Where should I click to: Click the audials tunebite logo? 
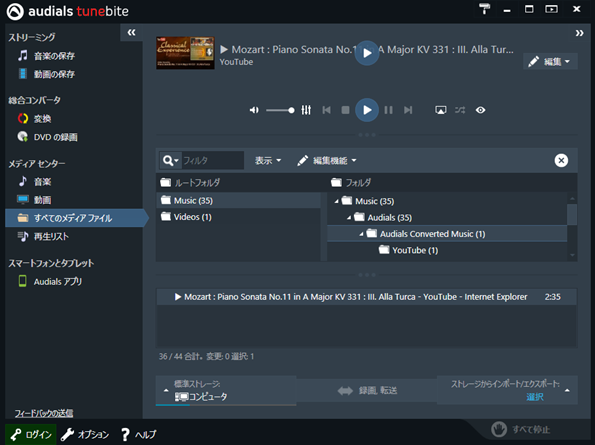tap(68, 11)
